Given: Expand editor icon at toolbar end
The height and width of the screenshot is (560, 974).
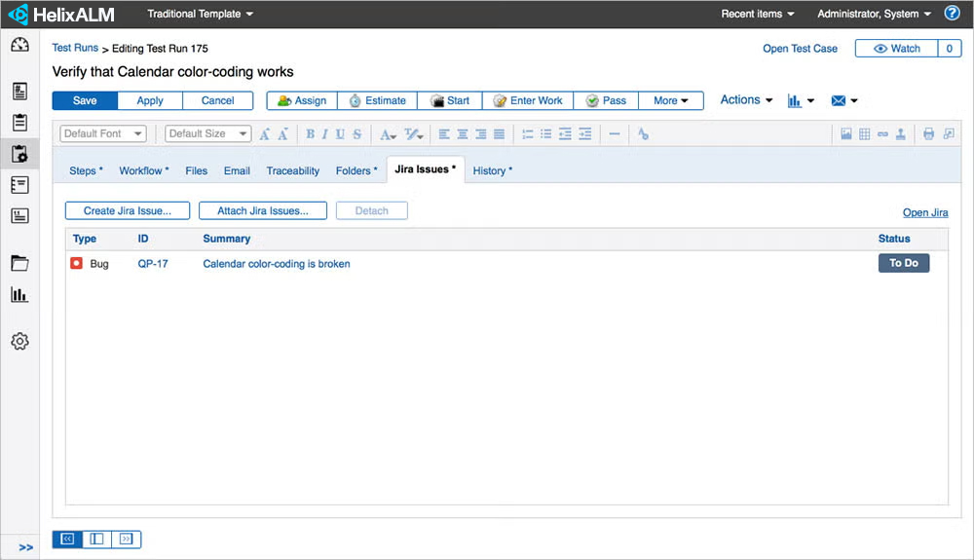Looking at the screenshot, I should pos(949,133).
